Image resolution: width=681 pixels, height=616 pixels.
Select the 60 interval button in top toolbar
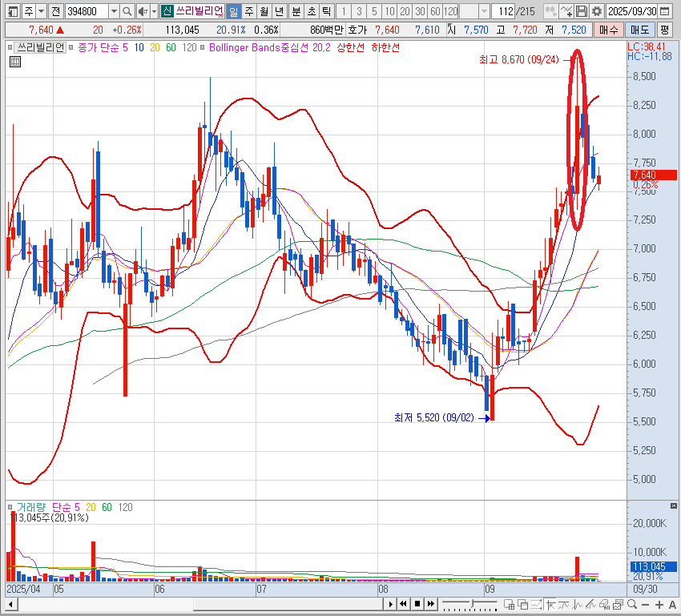coord(434,11)
